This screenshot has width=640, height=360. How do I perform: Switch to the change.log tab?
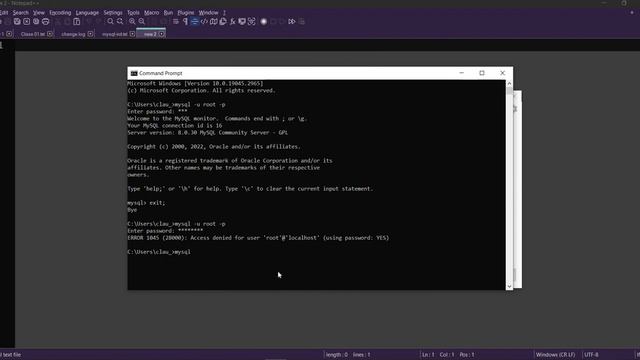[73, 34]
